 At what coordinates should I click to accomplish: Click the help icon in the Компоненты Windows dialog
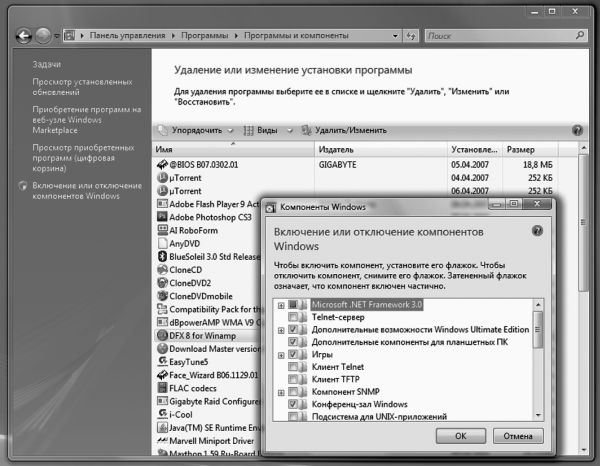click(538, 230)
